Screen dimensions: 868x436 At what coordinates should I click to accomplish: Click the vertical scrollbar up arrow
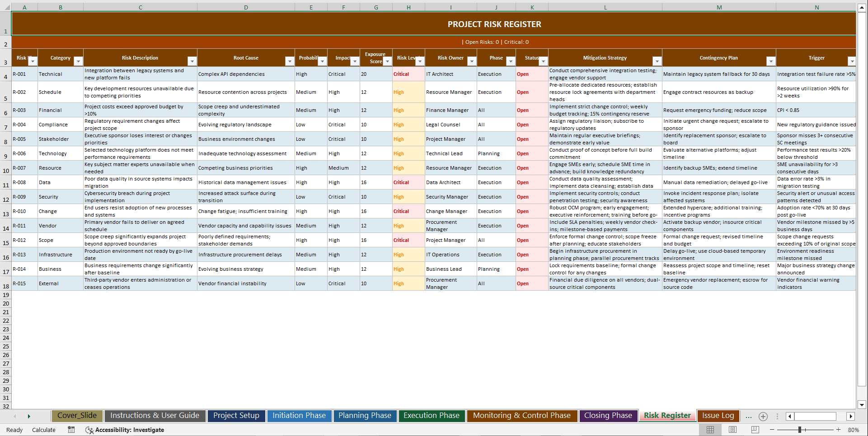[862, 8]
